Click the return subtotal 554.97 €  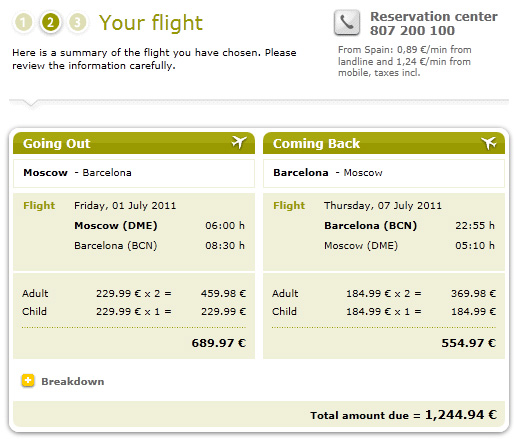click(x=469, y=343)
